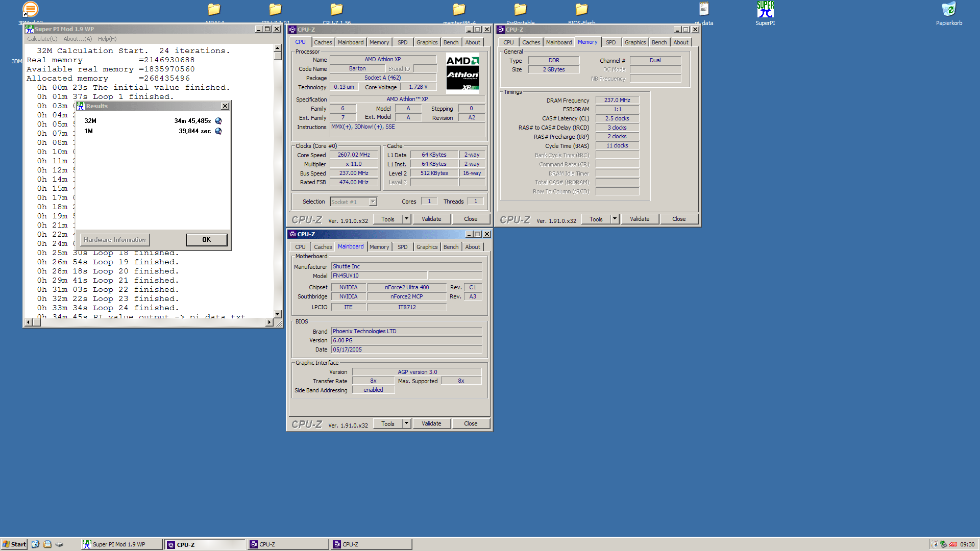Click the Hardware Information button
Image resolution: width=980 pixels, height=551 pixels.
115,240
